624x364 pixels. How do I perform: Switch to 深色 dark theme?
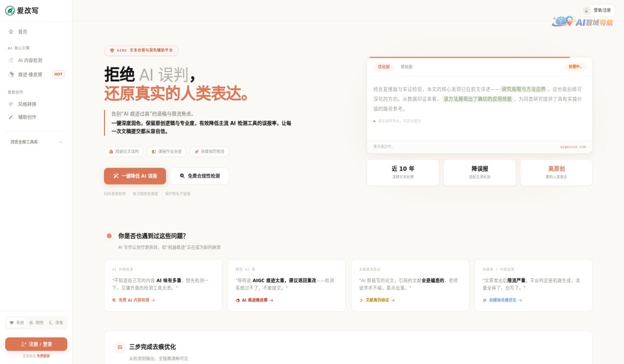[57, 322]
